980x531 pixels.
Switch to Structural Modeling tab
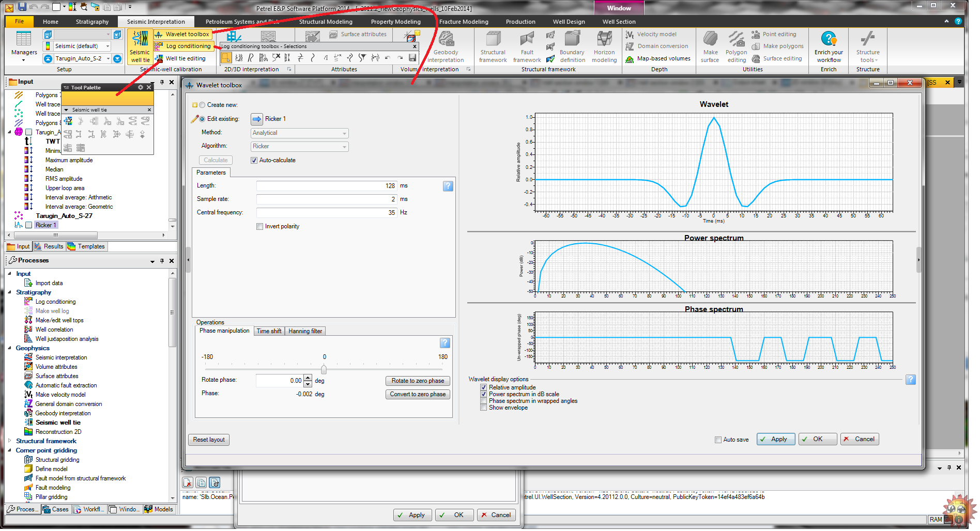coord(326,22)
